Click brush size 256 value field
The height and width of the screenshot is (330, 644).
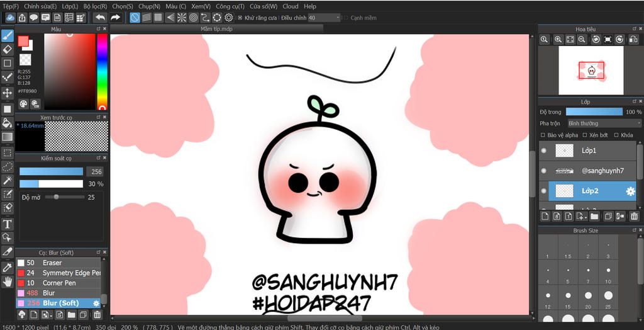click(x=94, y=171)
